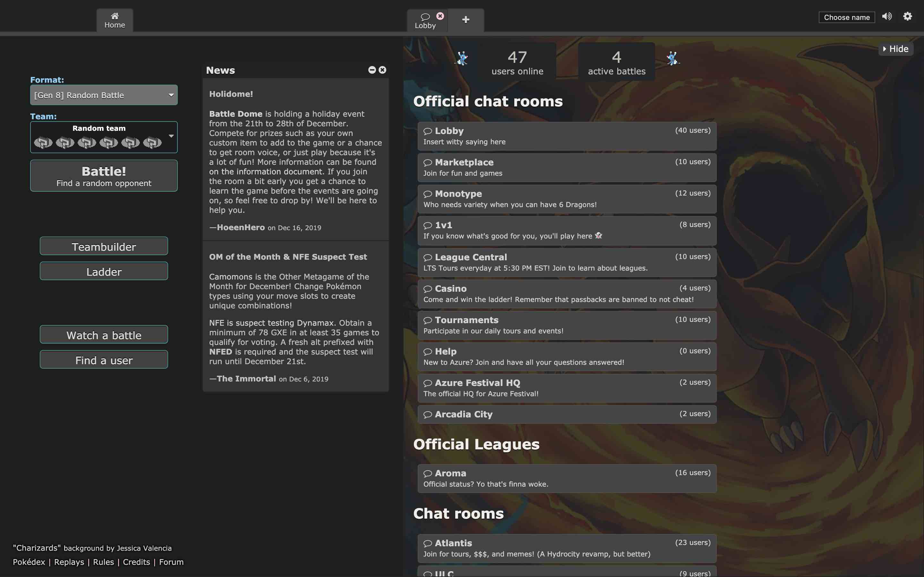Image resolution: width=924 pixels, height=577 pixels.
Task: Click the Home house icon
Action: (x=115, y=16)
